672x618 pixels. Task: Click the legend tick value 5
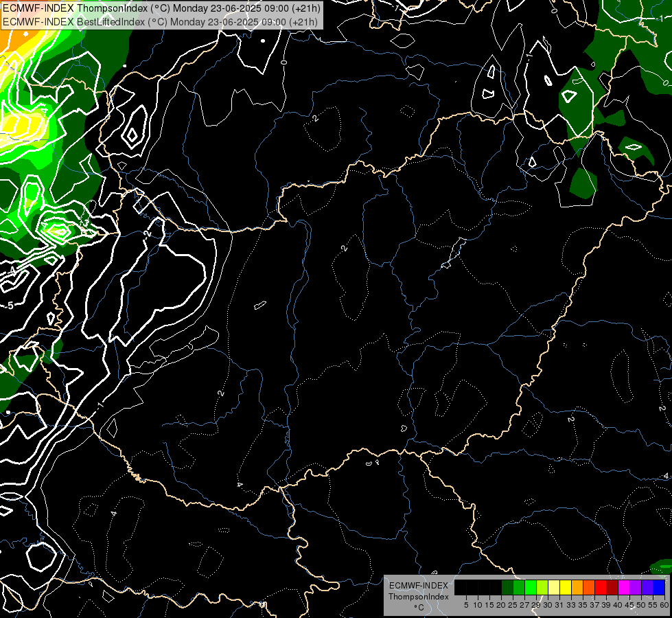(x=466, y=605)
